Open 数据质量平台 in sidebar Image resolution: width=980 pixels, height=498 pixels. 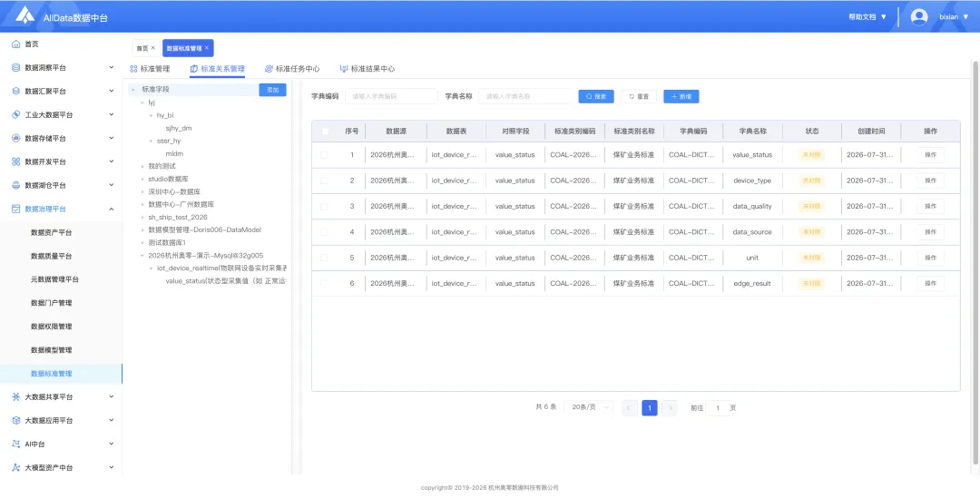click(x=51, y=256)
